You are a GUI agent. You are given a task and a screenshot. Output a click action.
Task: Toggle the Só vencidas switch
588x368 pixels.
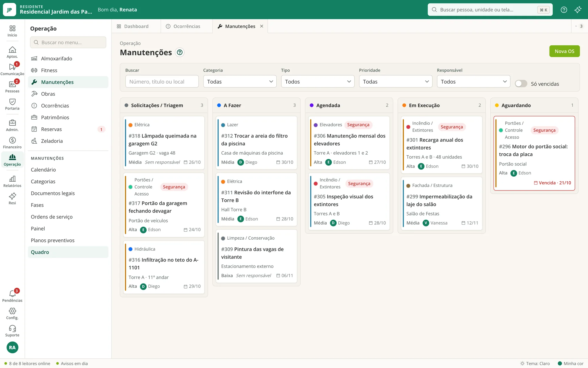[521, 84]
